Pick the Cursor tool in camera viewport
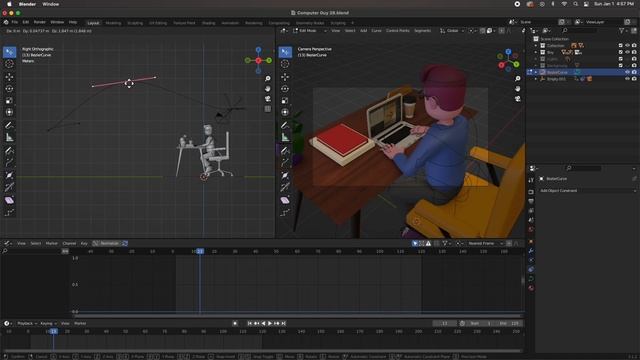This screenshot has height=360, width=640. click(x=285, y=64)
